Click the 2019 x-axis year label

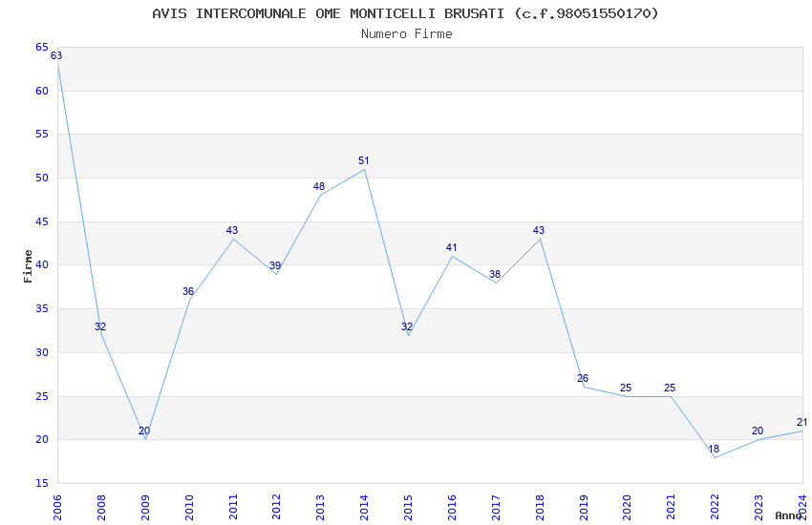coord(584,507)
